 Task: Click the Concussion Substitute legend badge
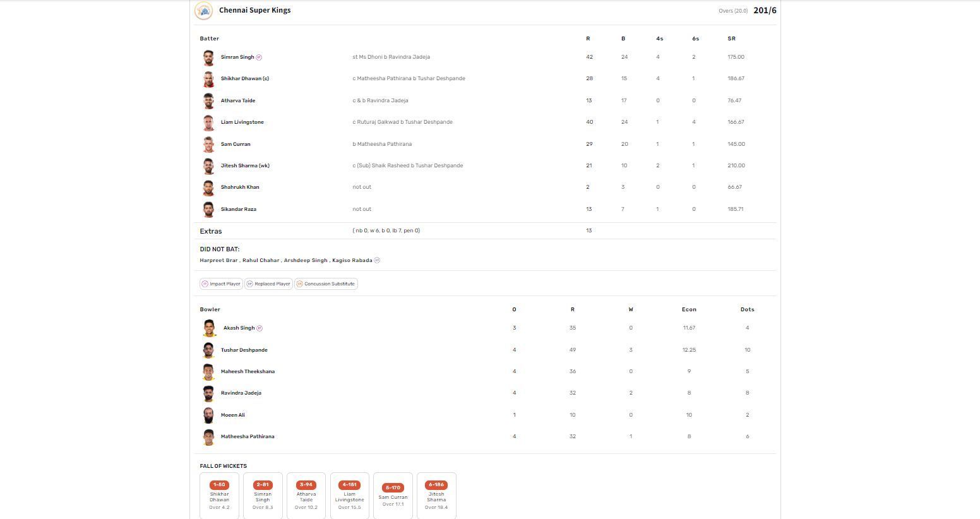pos(326,284)
